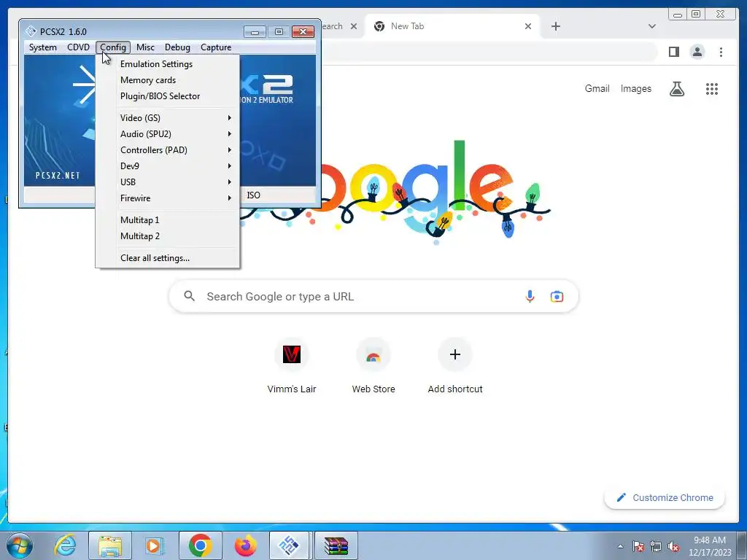Click Add shortcut button
This screenshot has width=747, height=560.
pos(455,366)
